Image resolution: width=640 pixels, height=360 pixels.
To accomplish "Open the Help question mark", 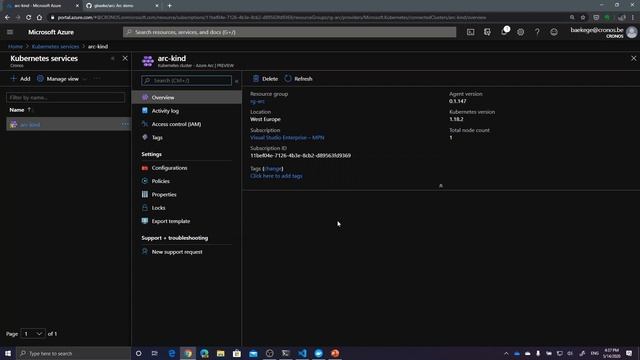I will [537, 32].
